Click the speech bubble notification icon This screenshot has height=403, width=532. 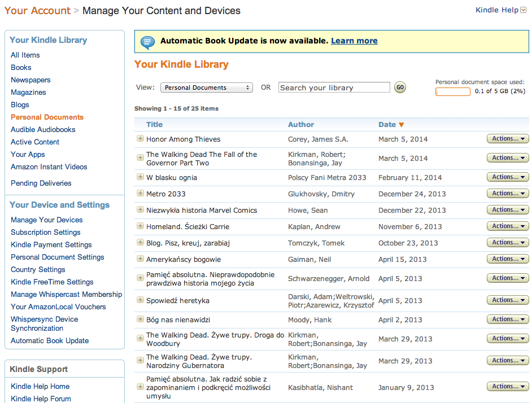tap(147, 42)
